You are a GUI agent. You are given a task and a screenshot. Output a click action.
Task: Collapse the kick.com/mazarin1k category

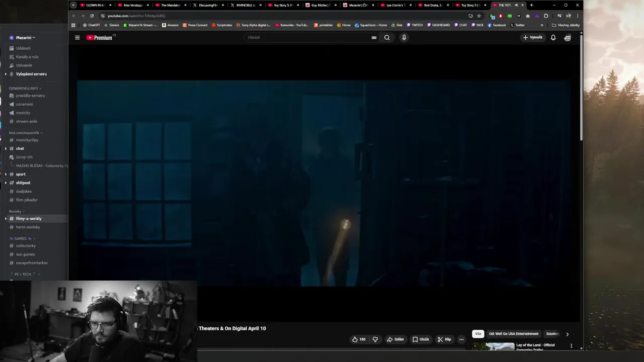[x=25, y=133]
